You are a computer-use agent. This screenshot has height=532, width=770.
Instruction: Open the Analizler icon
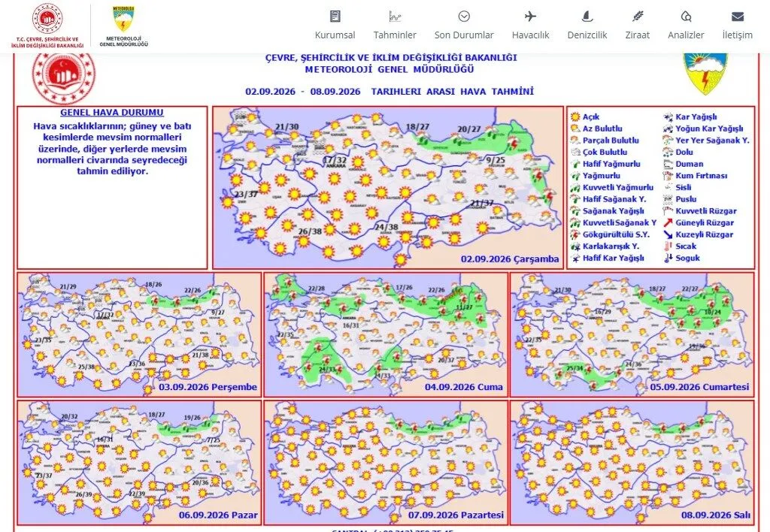[686, 17]
